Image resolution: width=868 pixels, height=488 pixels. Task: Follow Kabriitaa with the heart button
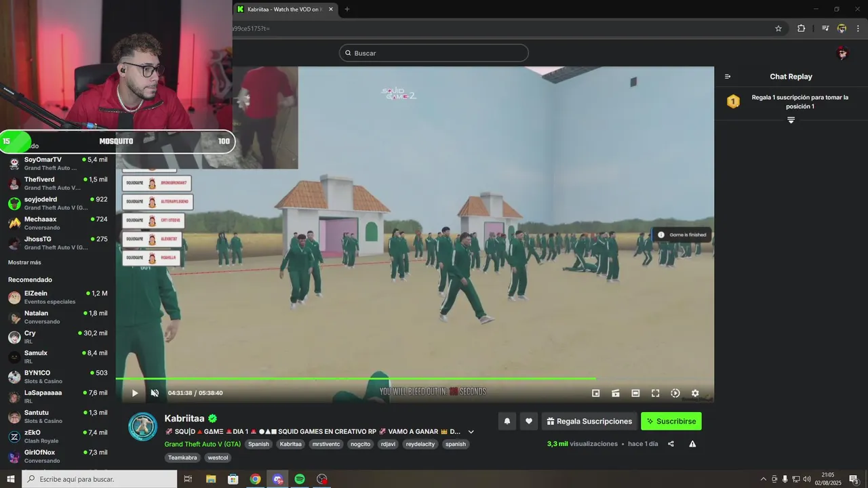(529, 421)
